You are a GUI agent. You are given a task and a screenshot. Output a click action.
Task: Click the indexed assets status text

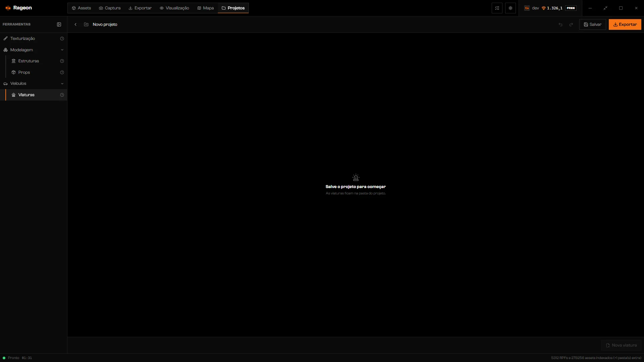[596, 358]
